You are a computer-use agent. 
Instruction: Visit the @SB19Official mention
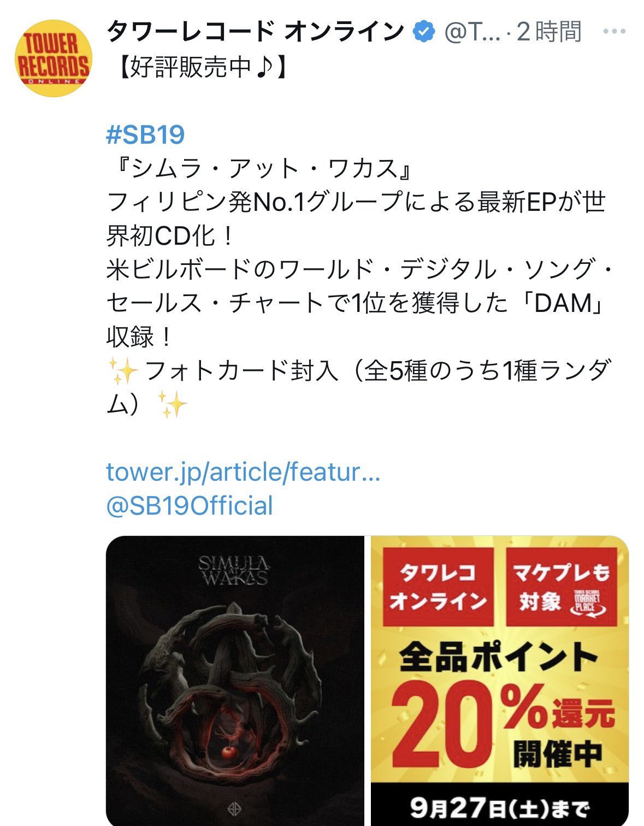(x=190, y=506)
